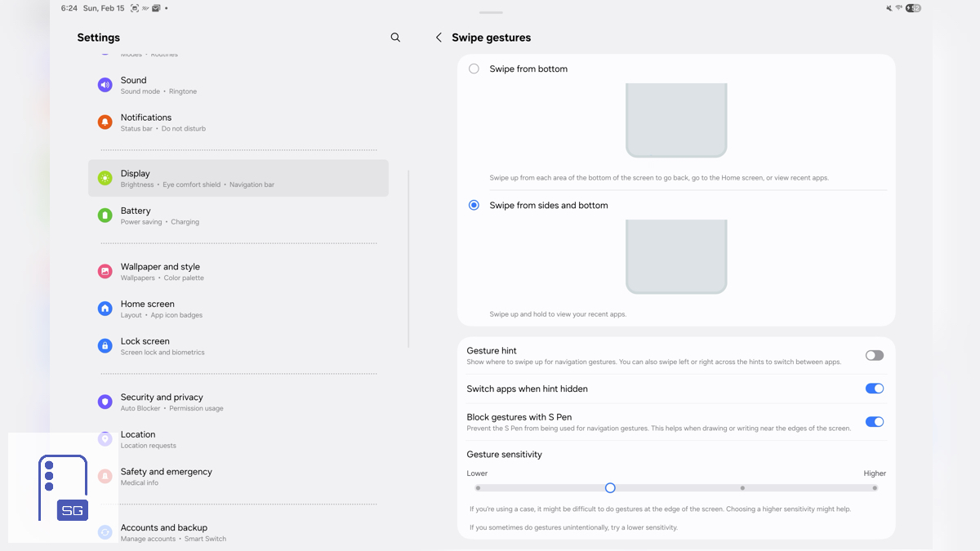
Task: Tap the Sound speaker icon
Action: [x=105, y=85]
